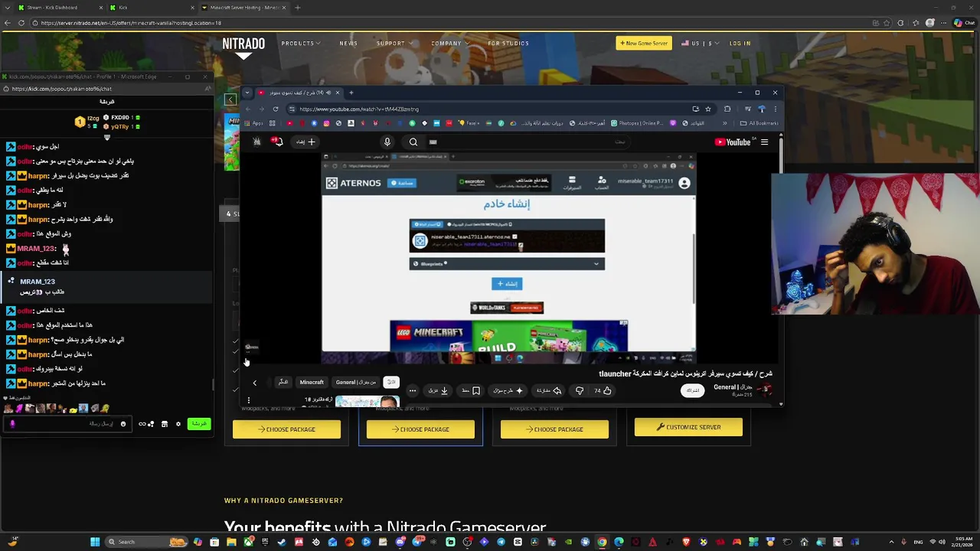
Task: Open Kick chat settings gear
Action: click(178, 424)
